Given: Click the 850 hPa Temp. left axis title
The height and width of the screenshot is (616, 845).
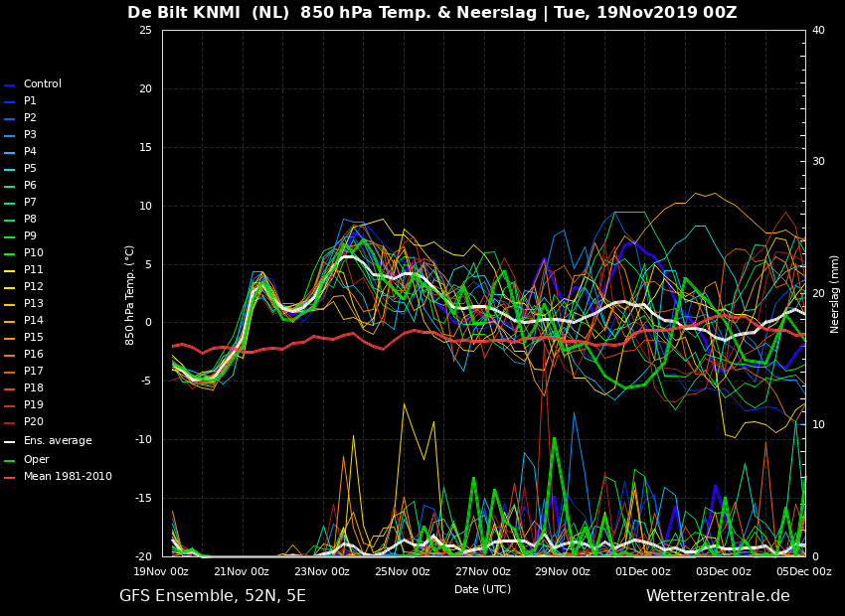Looking at the screenshot, I should pyautogui.click(x=129, y=295).
